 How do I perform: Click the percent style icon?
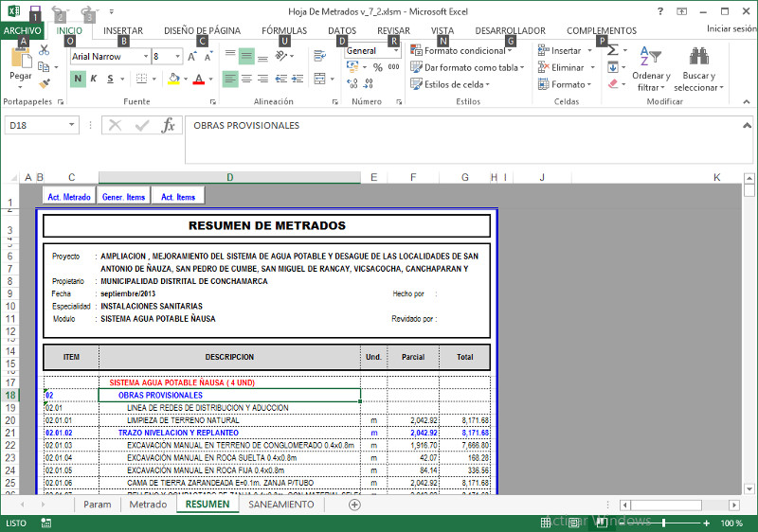[376, 67]
